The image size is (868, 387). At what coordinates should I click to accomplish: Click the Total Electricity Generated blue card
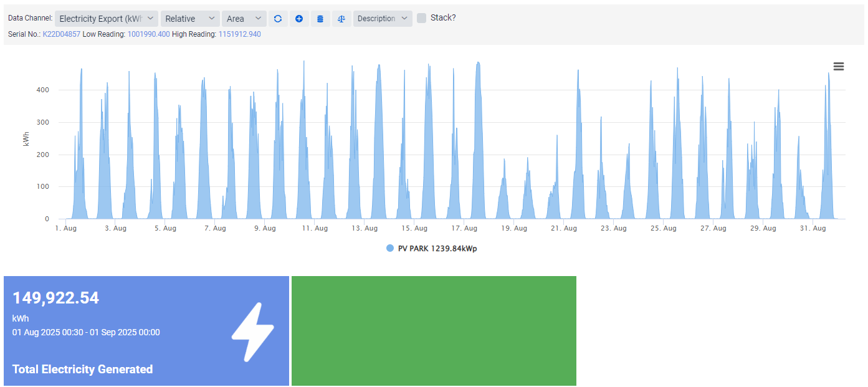pos(146,331)
